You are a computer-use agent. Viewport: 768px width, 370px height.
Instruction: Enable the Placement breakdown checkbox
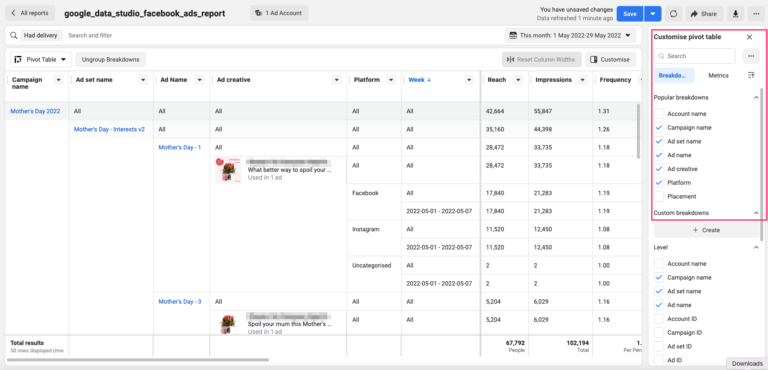[x=659, y=196]
